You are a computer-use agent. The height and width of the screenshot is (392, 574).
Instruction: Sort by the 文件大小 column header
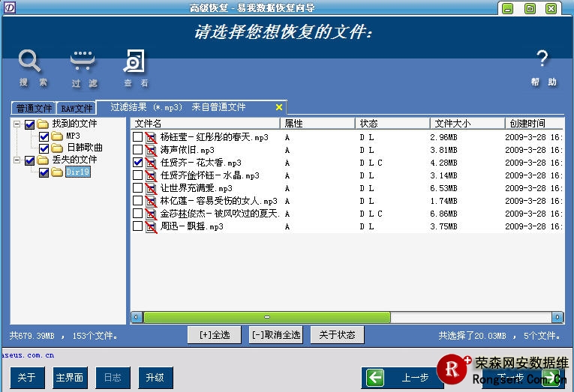[x=465, y=124]
